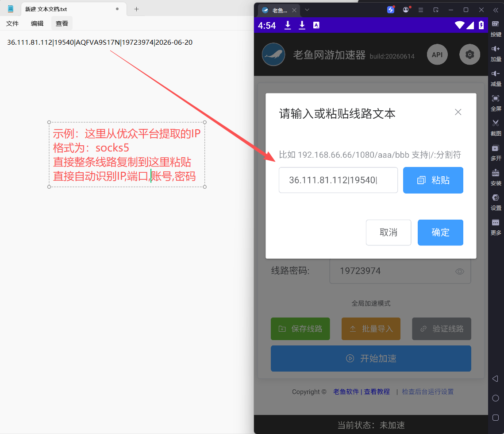Start acceleration with 开始加速
The height and width of the screenshot is (434, 504).
point(371,358)
